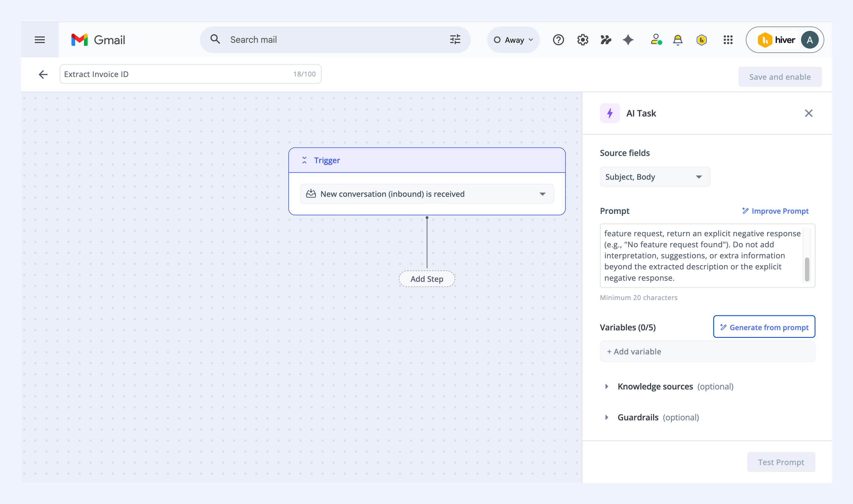Go back with the left arrow icon
853x504 pixels.
pos(43,74)
